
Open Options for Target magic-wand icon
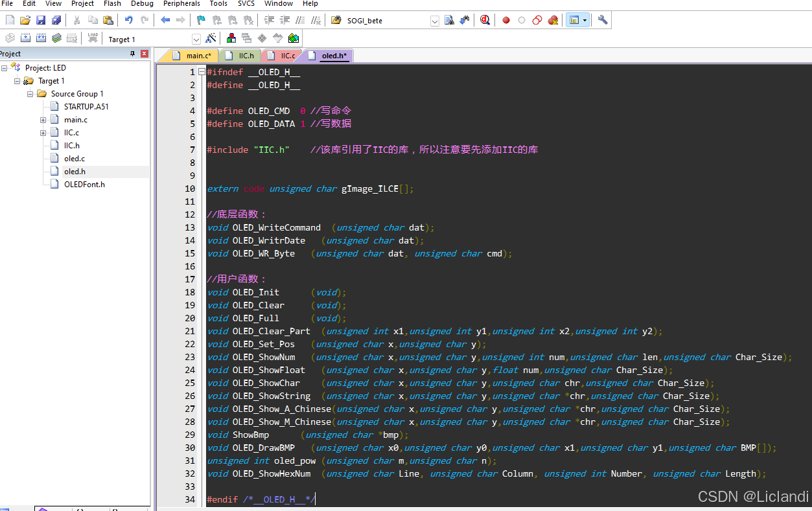211,38
